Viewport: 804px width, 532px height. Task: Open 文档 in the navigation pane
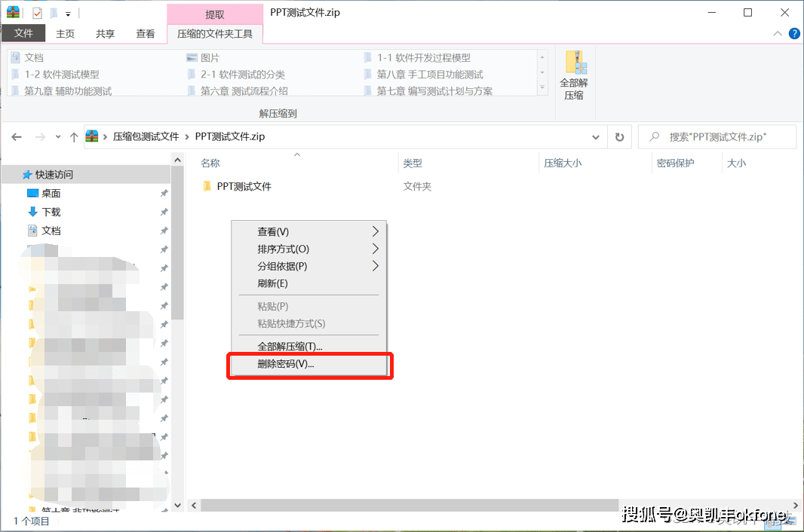pos(51,231)
